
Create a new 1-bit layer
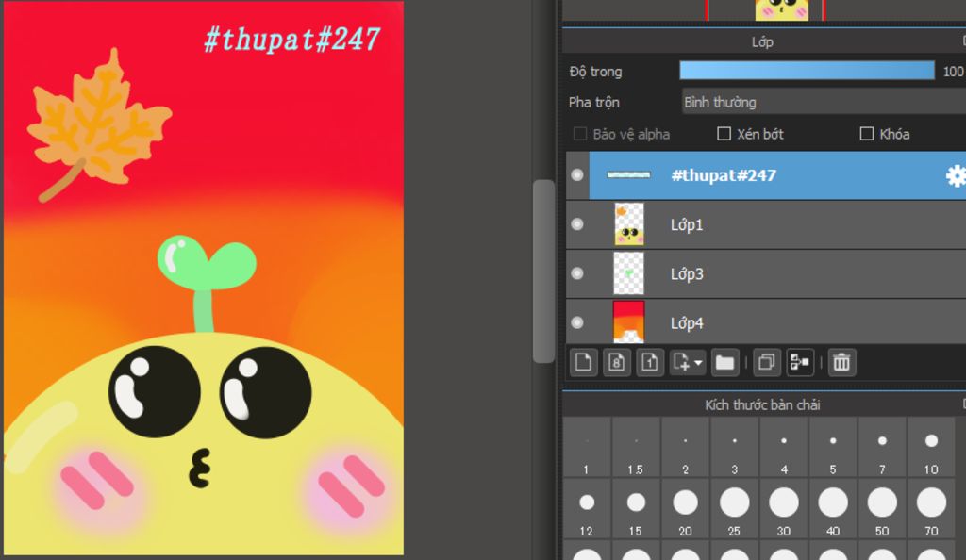point(649,362)
